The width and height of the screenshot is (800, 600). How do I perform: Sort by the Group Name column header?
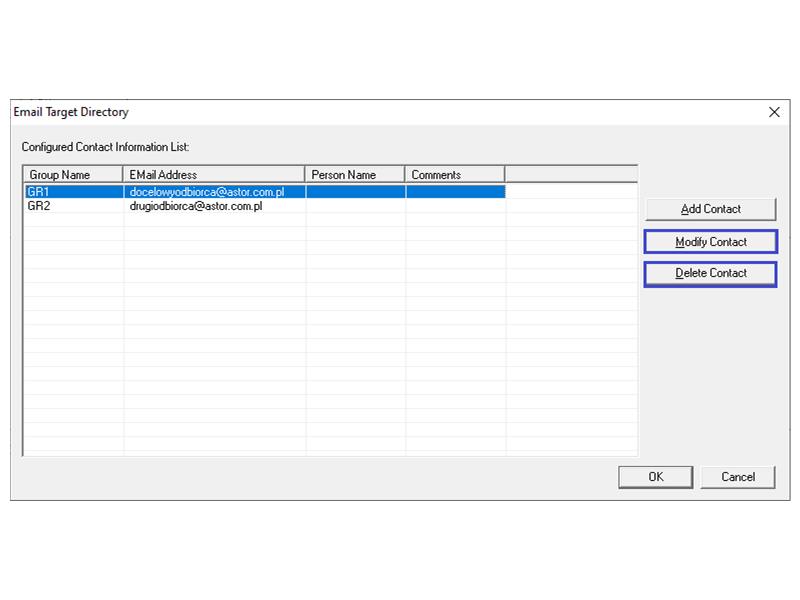click(x=73, y=174)
